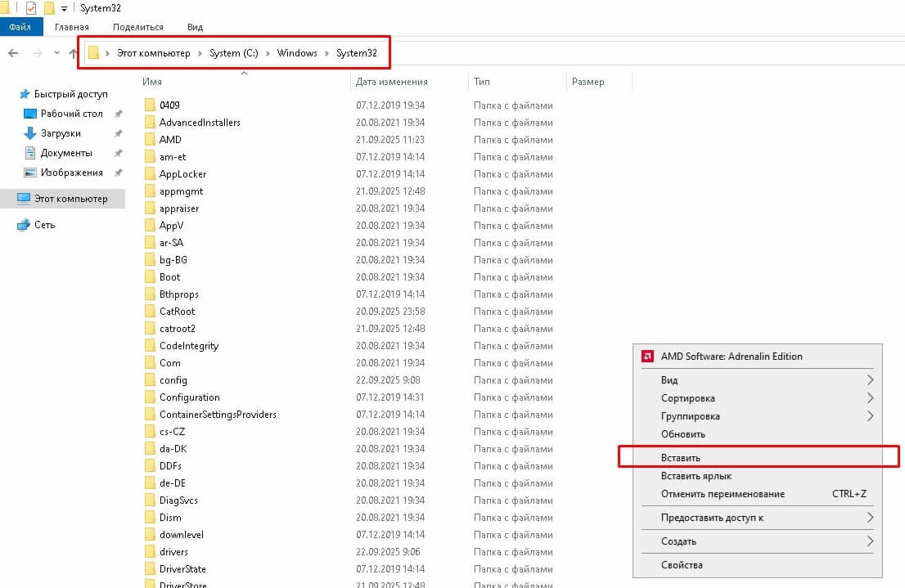Select Вставить in context menu
The height and width of the screenshot is (588, 905).
tap(681, 457)
